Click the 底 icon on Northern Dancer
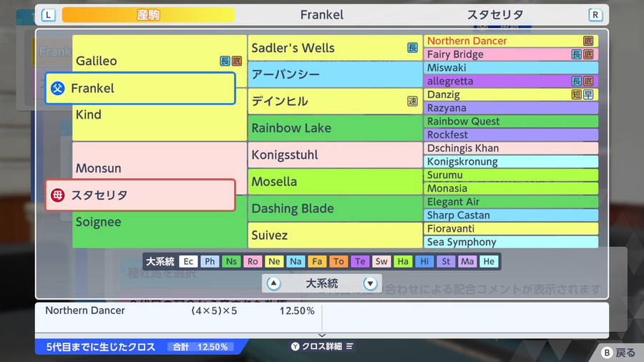 coord(588,41)
